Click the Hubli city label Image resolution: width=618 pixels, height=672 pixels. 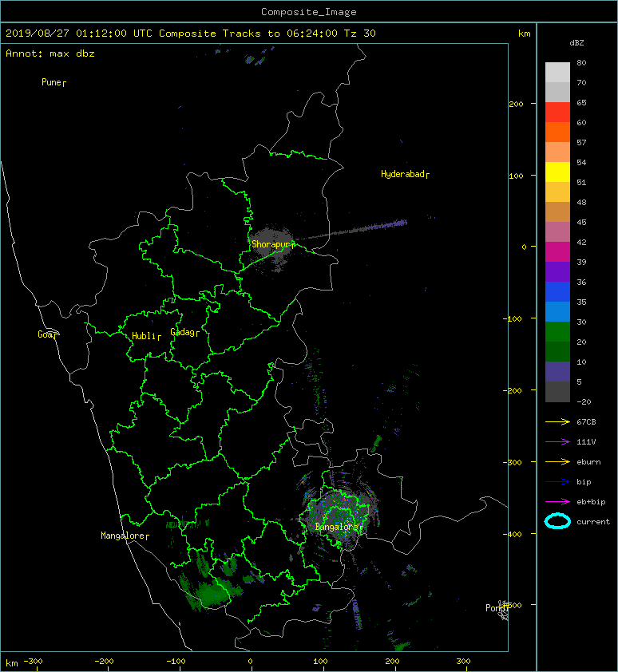pos(144,336)
